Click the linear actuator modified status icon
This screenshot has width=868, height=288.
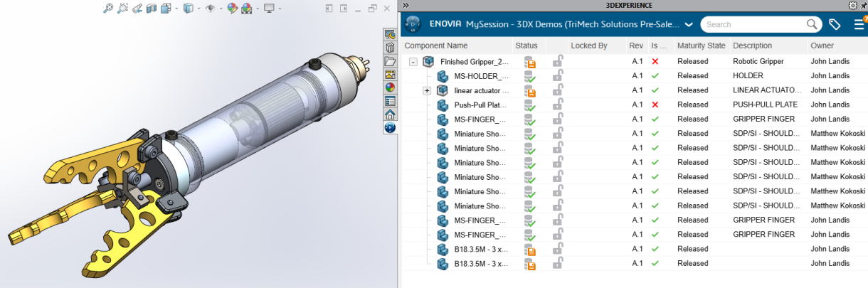(529, 91)
